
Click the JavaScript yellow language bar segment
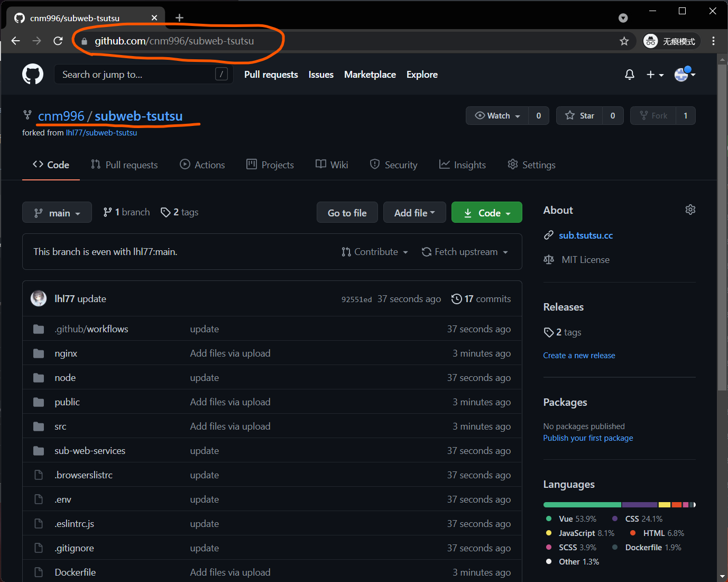[x=665, y=505]
